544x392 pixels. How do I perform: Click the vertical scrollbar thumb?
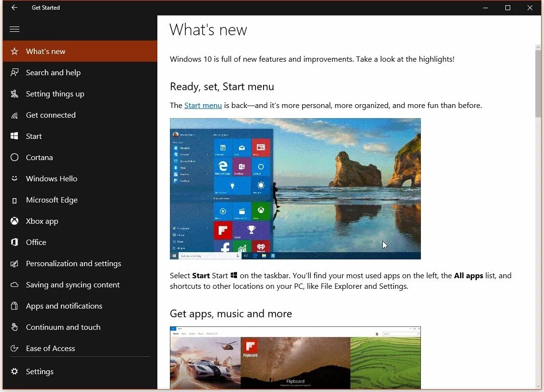[x=538, y=83]
